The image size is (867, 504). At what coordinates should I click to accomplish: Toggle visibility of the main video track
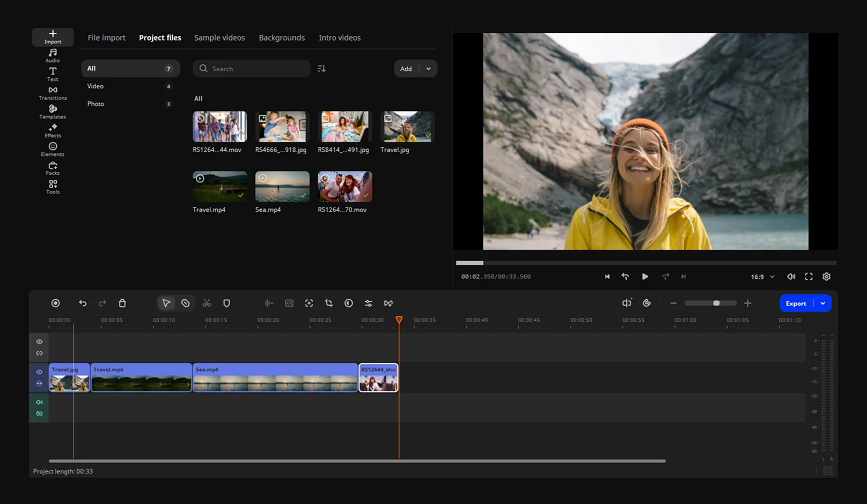tap(39, 372)
